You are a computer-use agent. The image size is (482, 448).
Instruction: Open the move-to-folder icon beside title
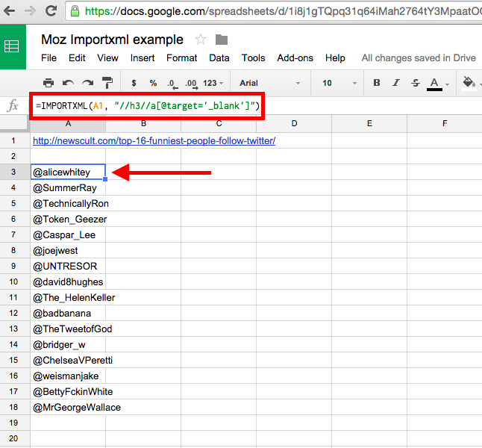[x=222, y=40]
